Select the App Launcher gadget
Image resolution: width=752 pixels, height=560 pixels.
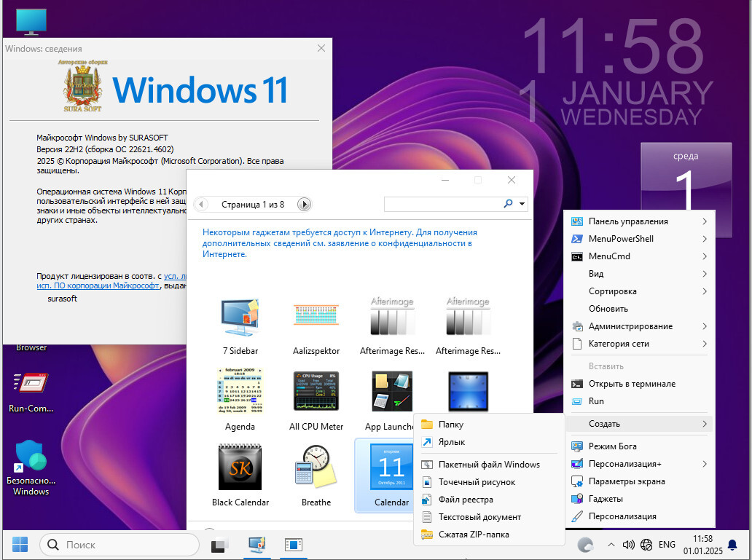[392, 391]
